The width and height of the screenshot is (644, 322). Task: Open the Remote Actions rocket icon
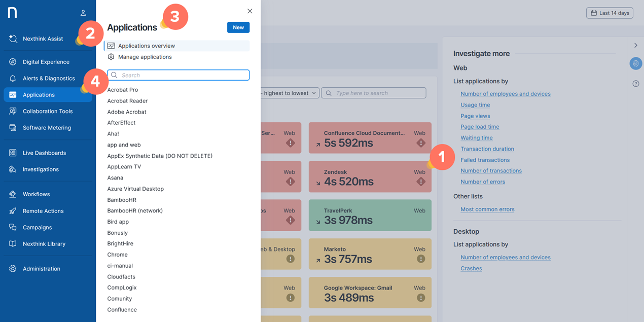coord(13,211)
